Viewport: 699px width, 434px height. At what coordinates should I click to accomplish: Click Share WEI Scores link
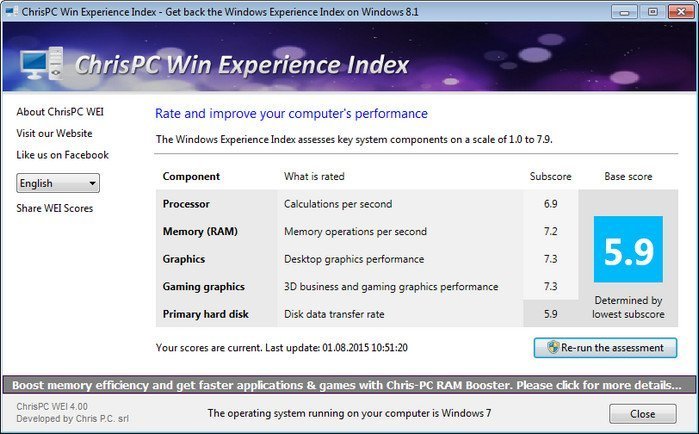[57, 208]
